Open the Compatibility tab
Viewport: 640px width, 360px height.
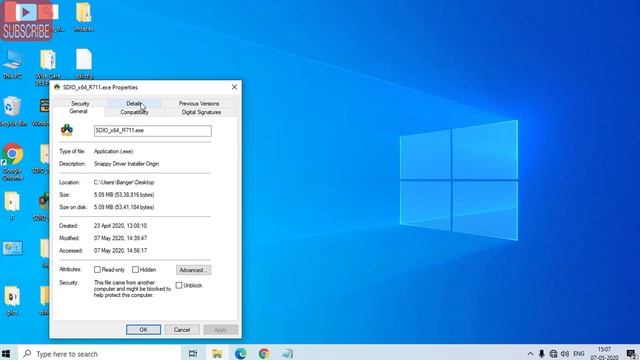tap(134, 112)
